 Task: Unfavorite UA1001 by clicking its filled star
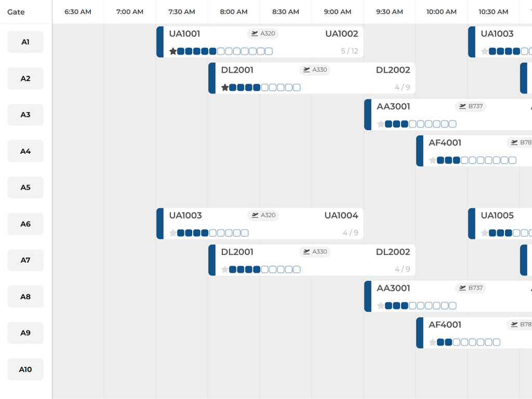point(173,51)
